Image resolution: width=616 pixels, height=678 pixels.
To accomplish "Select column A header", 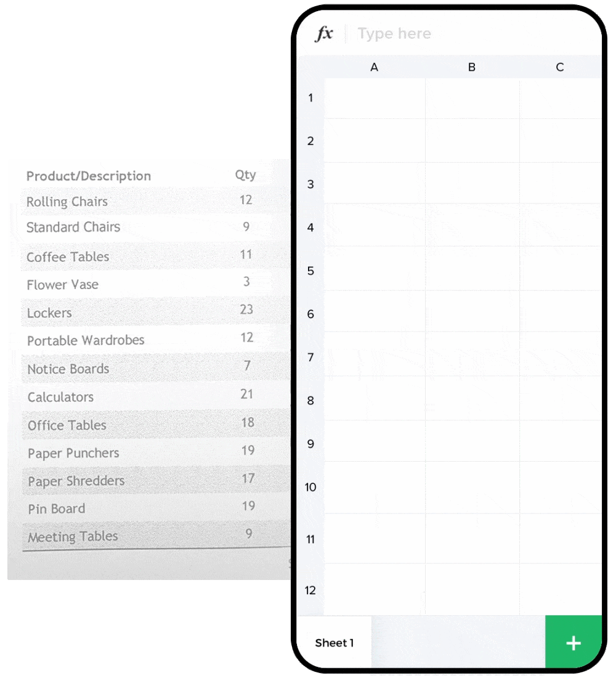I will [374, 67].
